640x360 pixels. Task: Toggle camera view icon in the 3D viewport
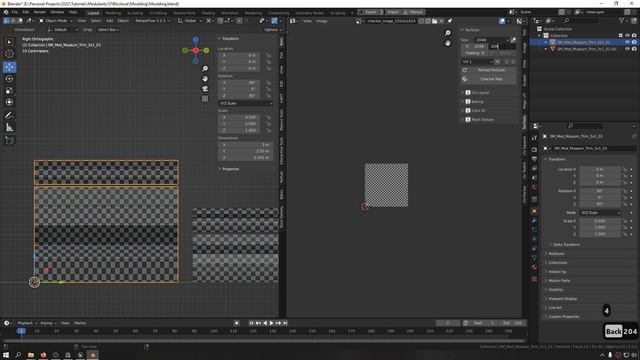205,89
